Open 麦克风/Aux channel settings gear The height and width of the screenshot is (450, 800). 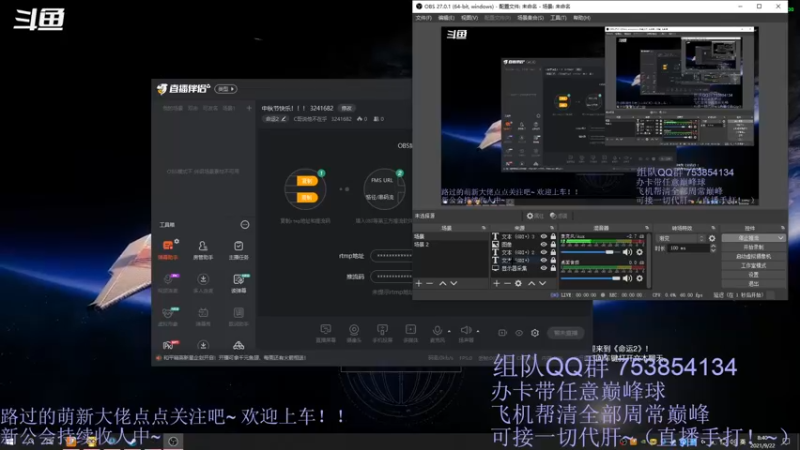point(639,252)
